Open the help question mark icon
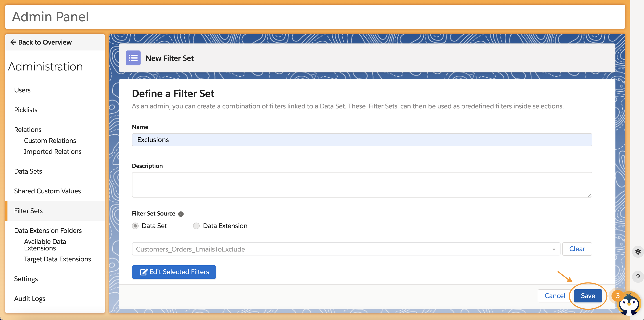 point(638,277)
